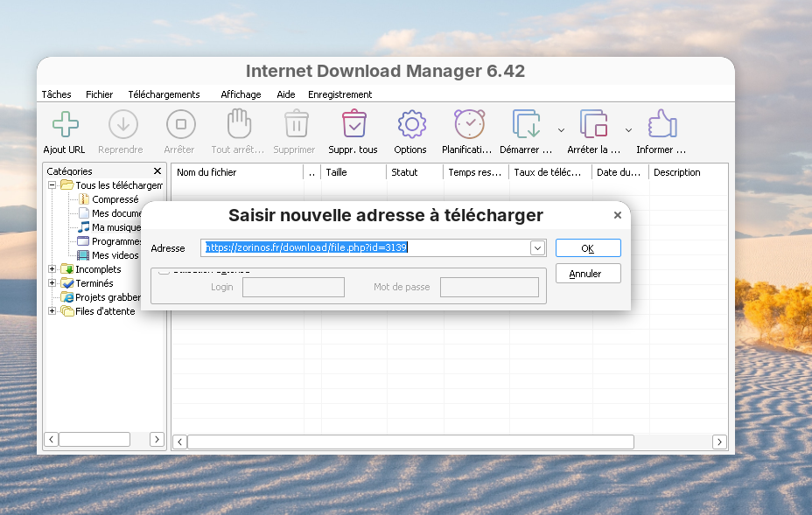
Task: Click the Suppr. tous trash icon
Action: tap(353, 125)
